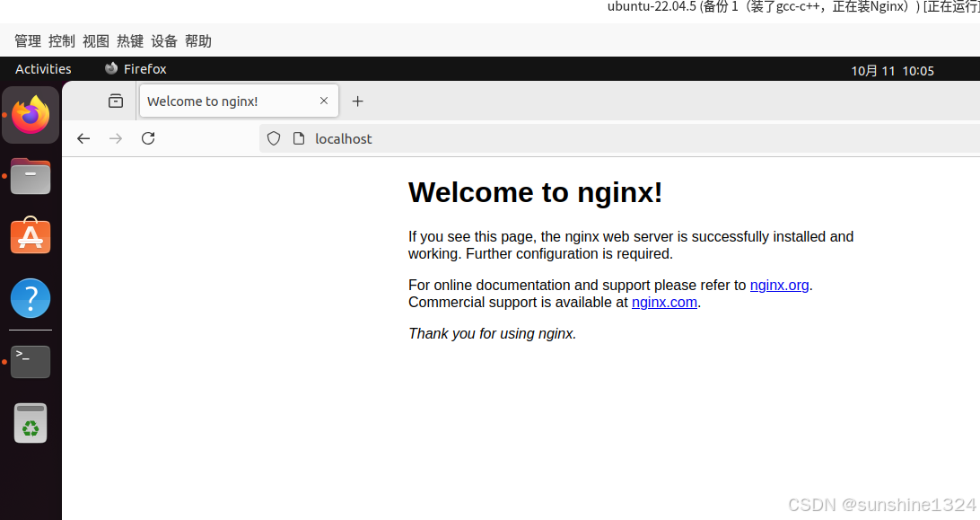The height and width of the screenshot is (520, 980).
Task: Open the 视图 menu
Action: (x=96, y=41)
